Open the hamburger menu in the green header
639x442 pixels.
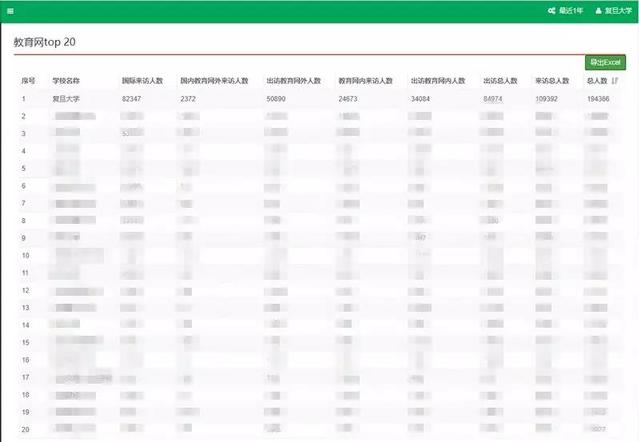[10, 11]
